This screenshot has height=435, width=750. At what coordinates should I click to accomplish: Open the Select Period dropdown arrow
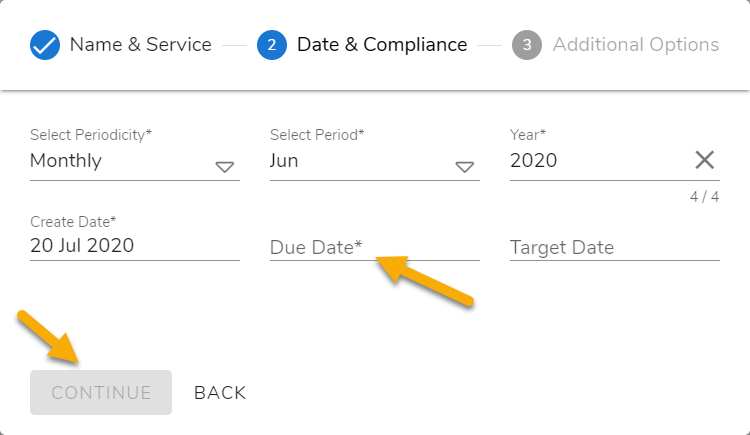(x=465, y=167)
